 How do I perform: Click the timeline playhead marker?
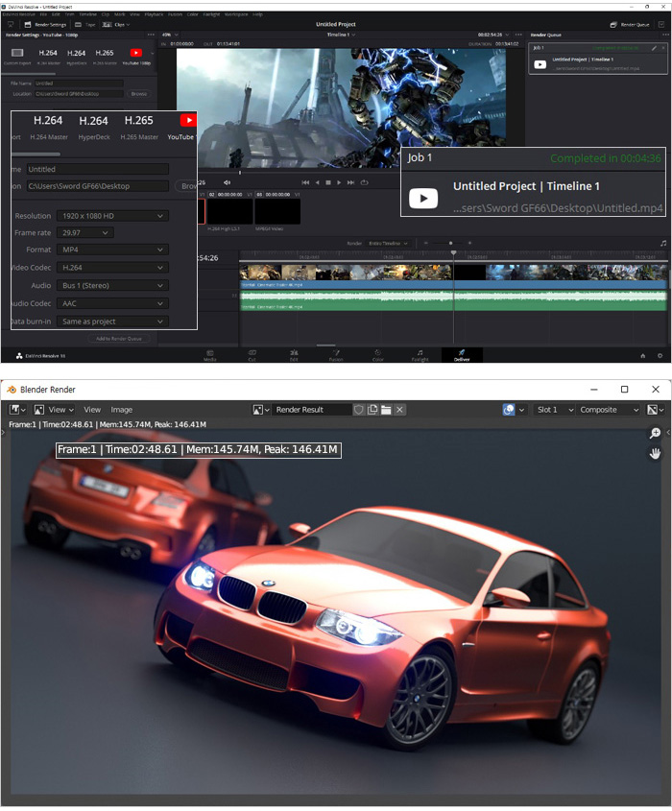coord(454,253)
